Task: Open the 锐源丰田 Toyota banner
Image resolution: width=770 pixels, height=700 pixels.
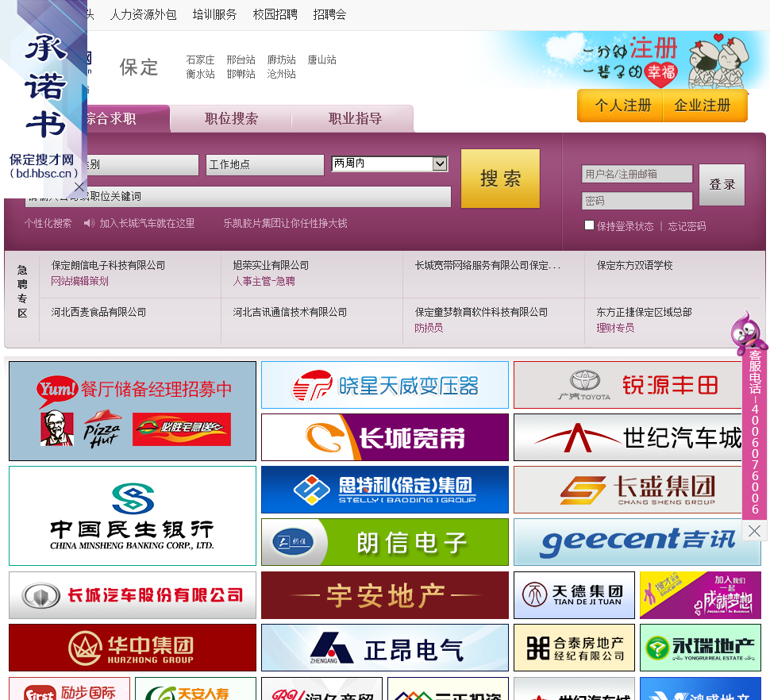Action: (x=637, y=386)
